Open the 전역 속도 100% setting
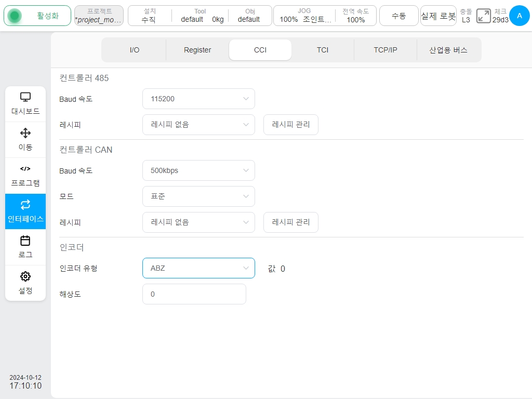Image resolution: width=532 pixels, height=399 pixels. [x=355, y=16]
